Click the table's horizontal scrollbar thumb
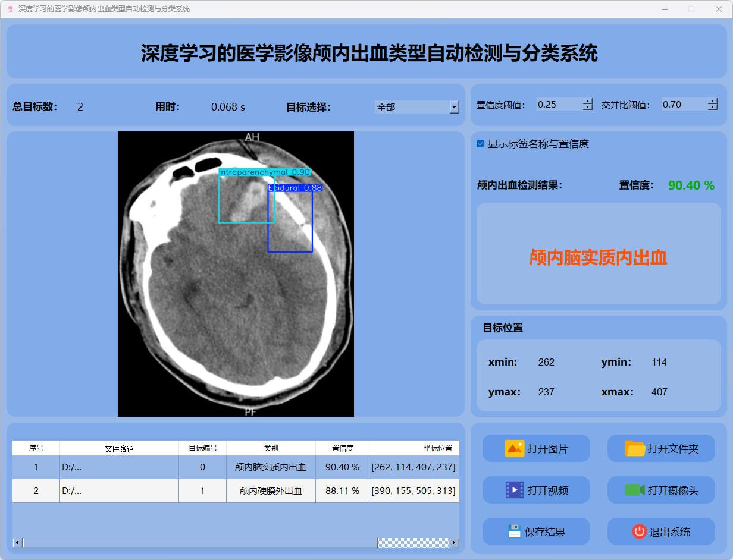 [x=200, y=543]
